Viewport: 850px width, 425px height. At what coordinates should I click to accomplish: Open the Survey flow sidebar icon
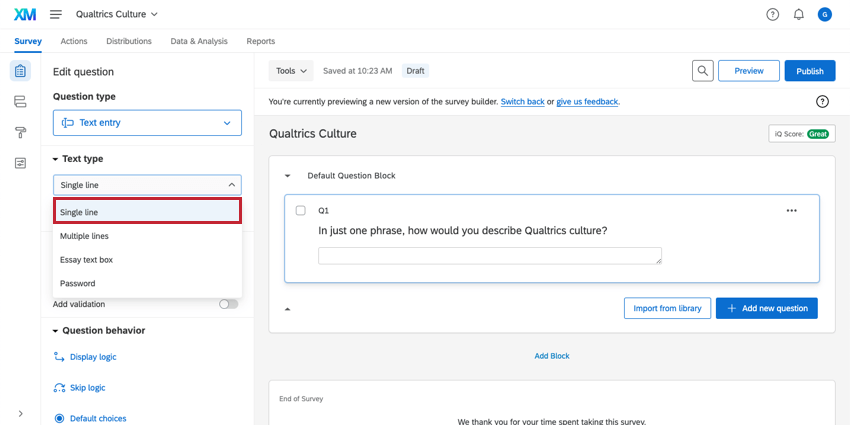click(20, 101)
